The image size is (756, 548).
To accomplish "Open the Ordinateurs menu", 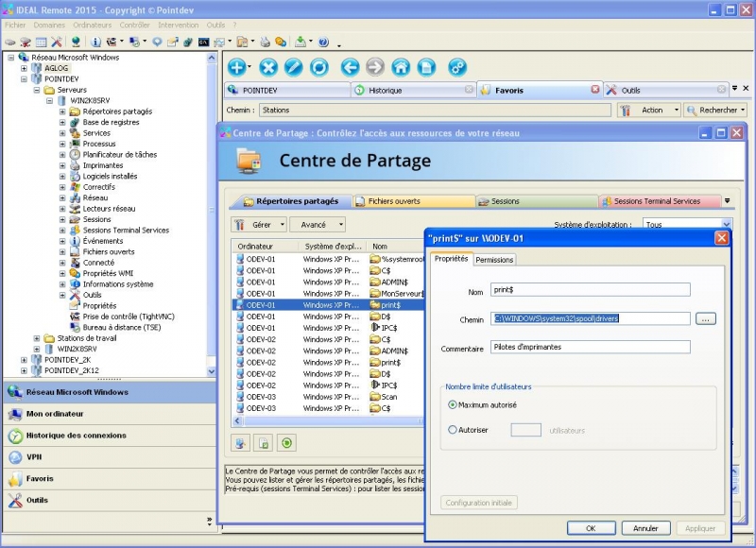I will coord(92,26).
